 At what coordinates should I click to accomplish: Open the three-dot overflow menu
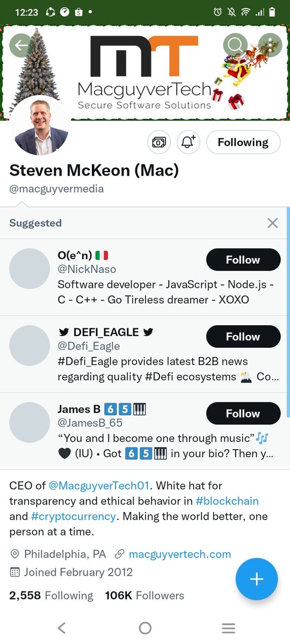(270, 45)
